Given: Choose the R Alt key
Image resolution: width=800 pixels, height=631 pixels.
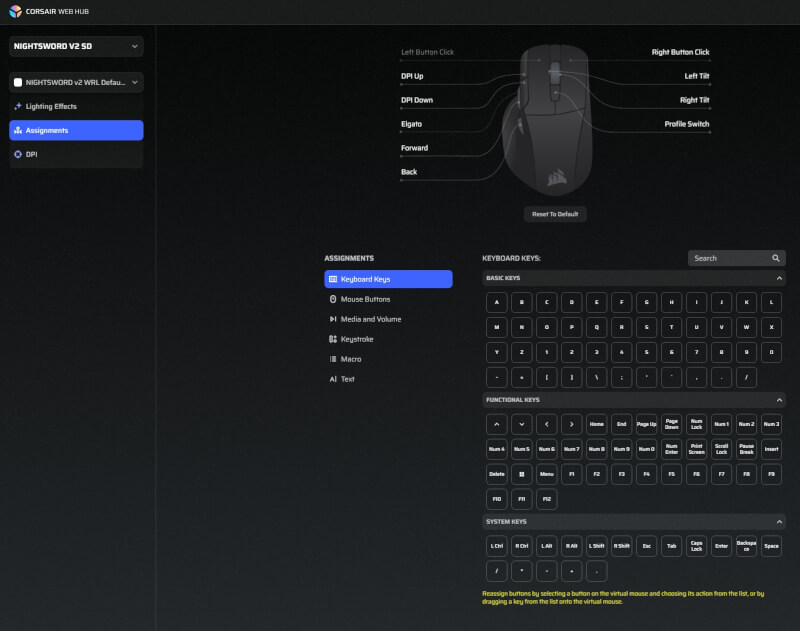Looking at the screenshot, I should coord(571,546).
